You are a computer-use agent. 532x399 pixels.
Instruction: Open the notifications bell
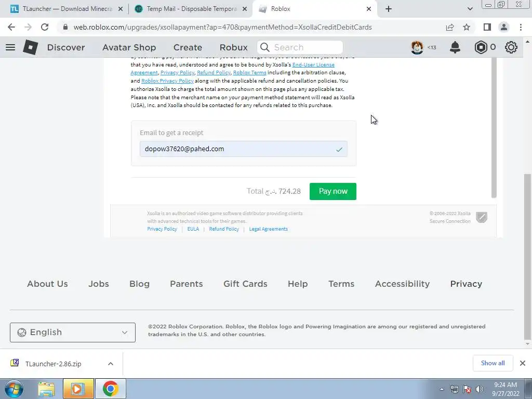[455, 47]
